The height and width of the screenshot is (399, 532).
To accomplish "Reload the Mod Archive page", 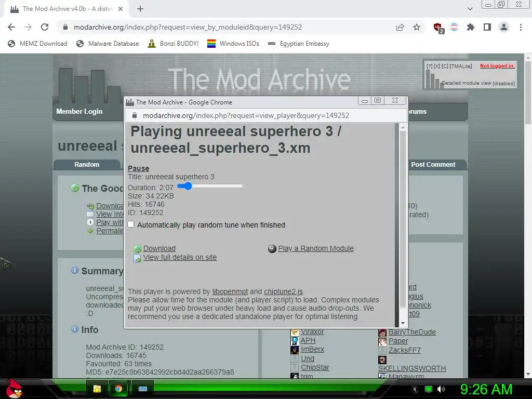I will 45,27.
